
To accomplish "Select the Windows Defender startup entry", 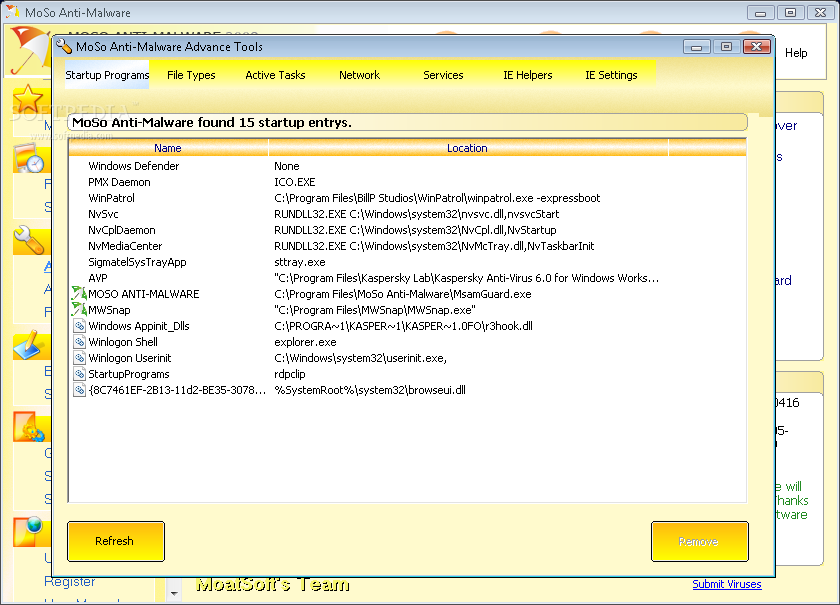I will pos(134,166).
